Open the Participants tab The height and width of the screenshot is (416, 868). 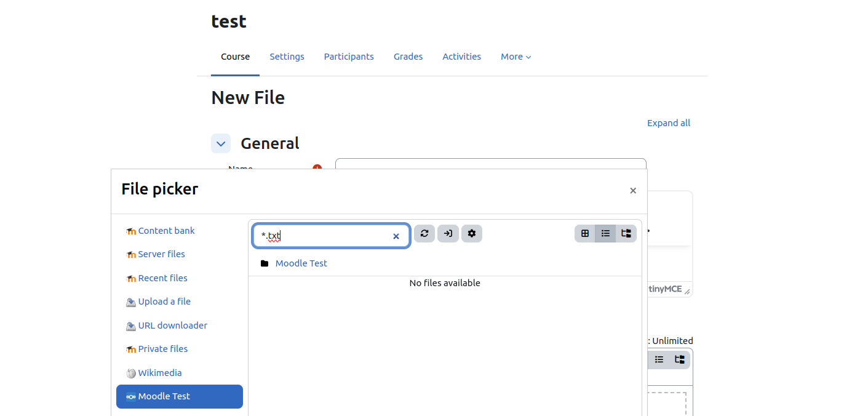pos(349,57)
